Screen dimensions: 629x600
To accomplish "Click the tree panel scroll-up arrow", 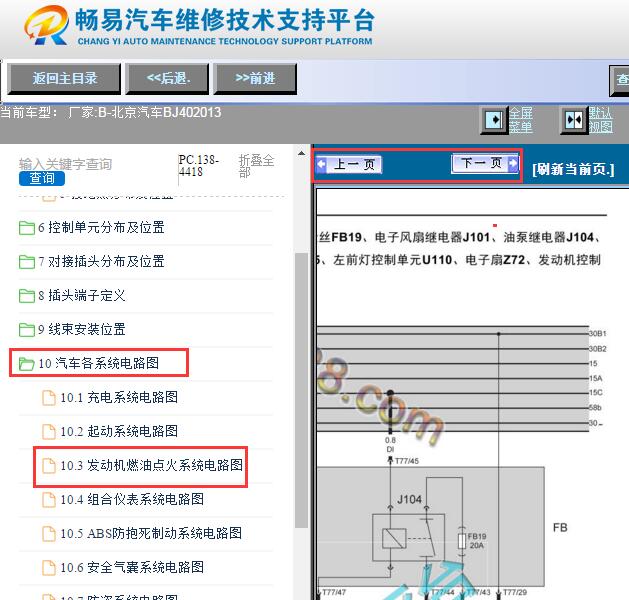I will (301, 154).
